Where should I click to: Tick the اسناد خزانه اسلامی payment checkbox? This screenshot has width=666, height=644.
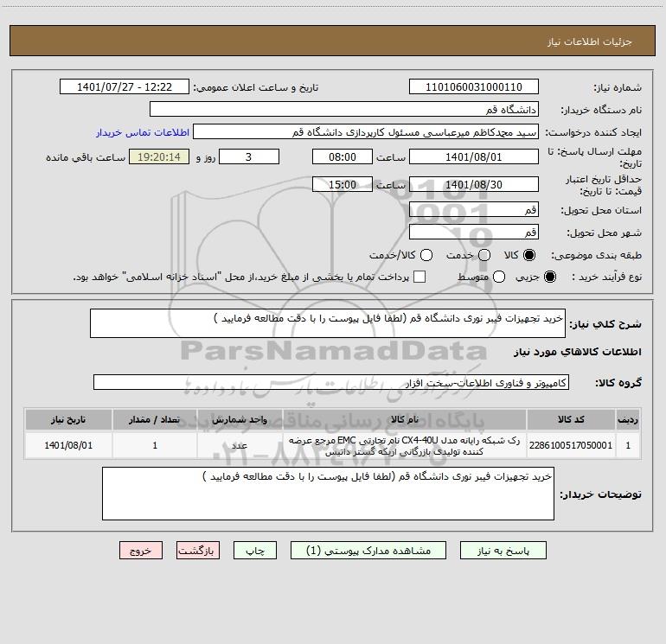point(419,277)
